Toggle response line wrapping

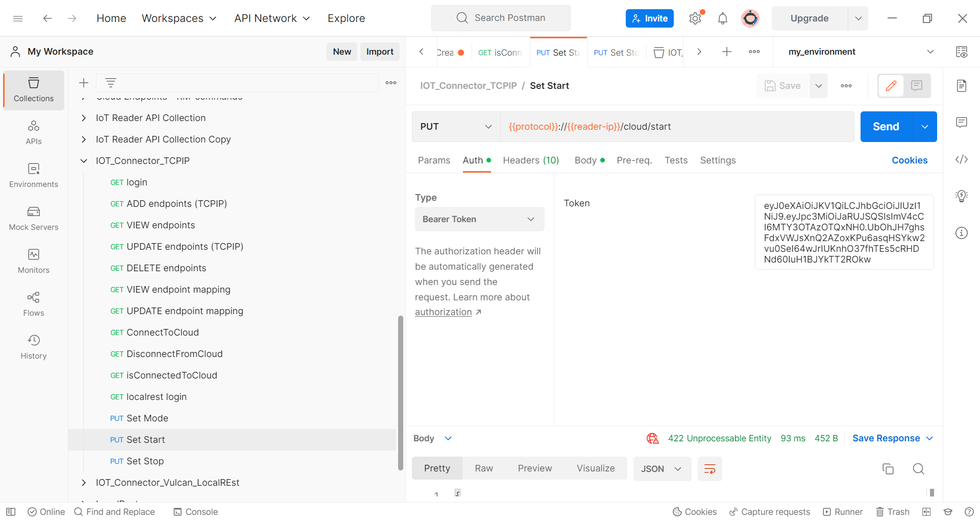pyautogui.click(x=710, y=469)
